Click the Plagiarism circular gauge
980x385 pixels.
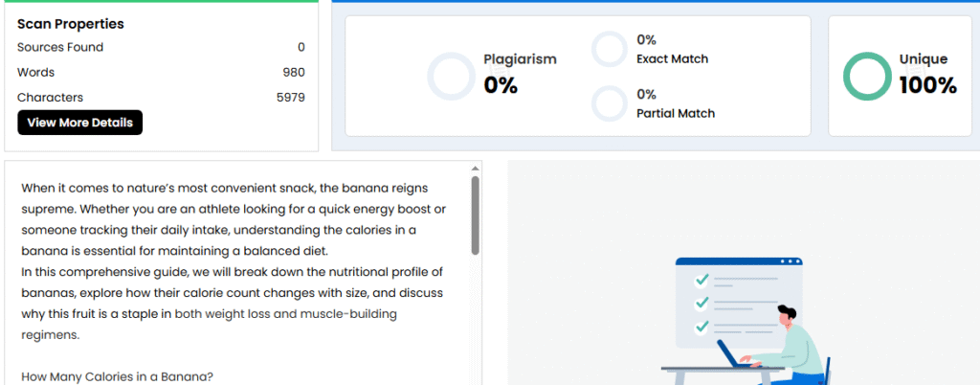point(451,76)
